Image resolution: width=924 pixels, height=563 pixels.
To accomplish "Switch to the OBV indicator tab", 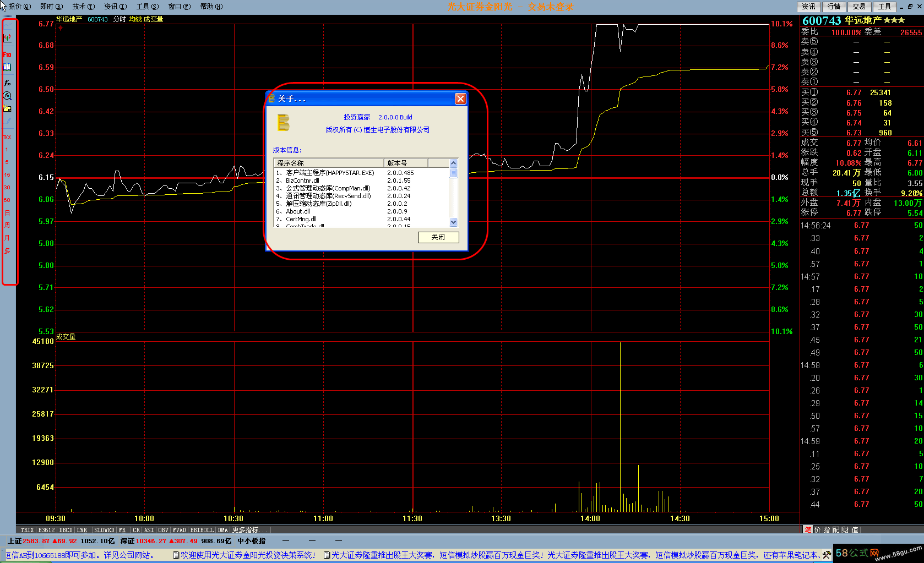I will (164, 530).
